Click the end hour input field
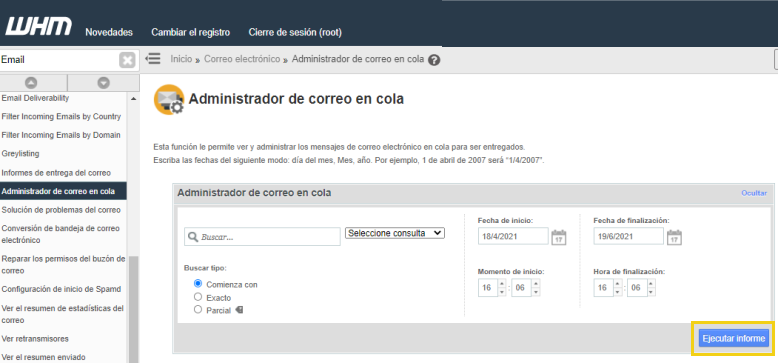 pyautogui.click(x=603, y=288)
